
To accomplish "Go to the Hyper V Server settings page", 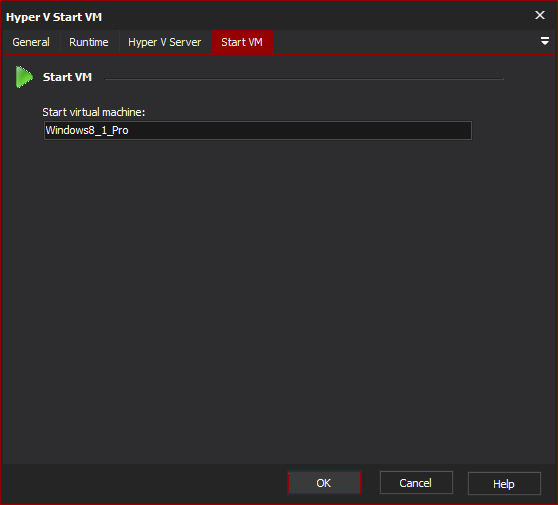I will (x=164, y=42).
